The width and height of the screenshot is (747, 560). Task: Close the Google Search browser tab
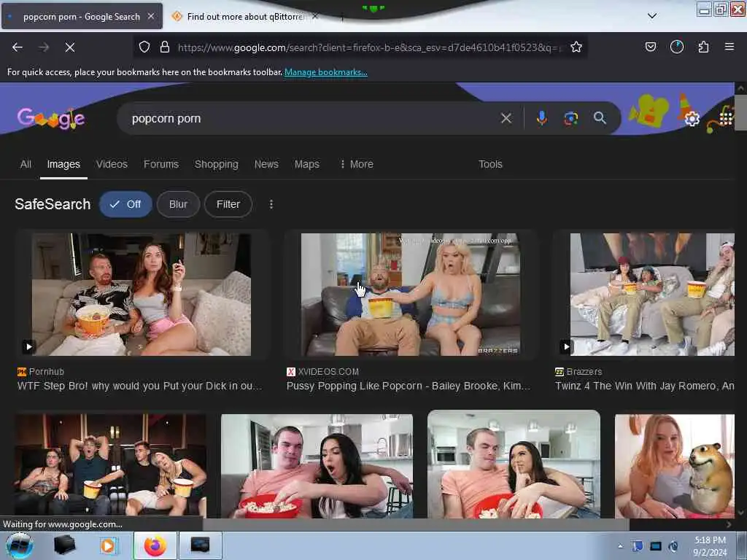[x=150, y=16]
